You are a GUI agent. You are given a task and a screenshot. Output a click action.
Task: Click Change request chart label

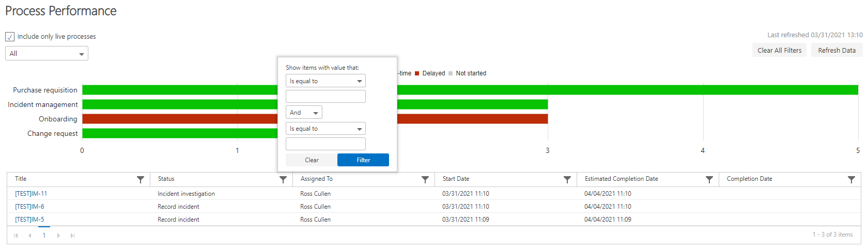click(52, 133)
